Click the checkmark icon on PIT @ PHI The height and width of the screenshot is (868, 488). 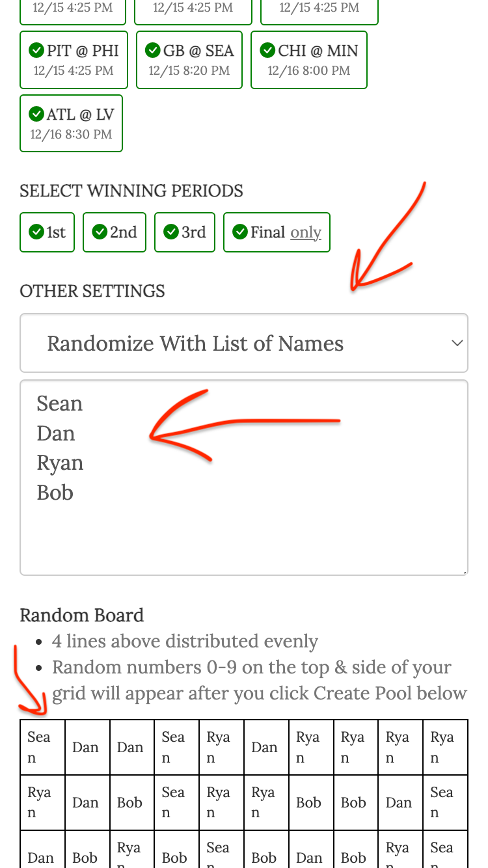(36, 50)
